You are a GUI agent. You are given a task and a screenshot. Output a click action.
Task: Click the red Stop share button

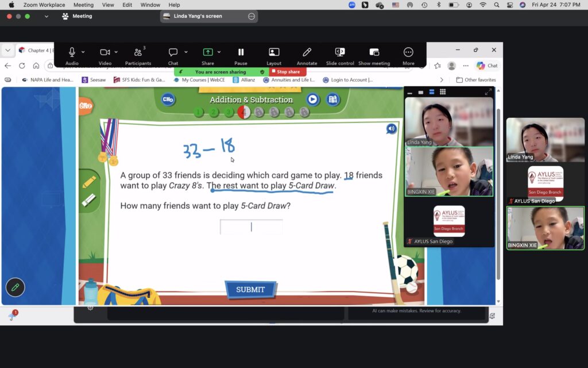288,72
